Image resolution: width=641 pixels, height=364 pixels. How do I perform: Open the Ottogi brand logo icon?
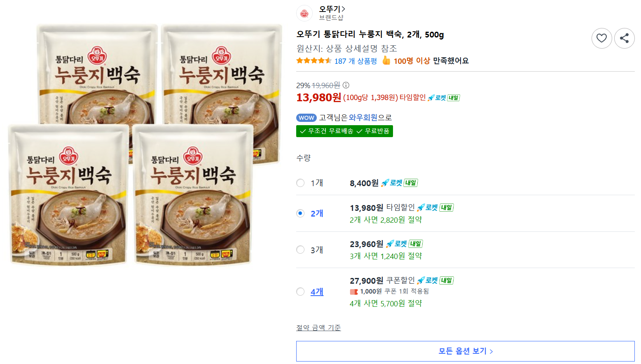[304, 13]
